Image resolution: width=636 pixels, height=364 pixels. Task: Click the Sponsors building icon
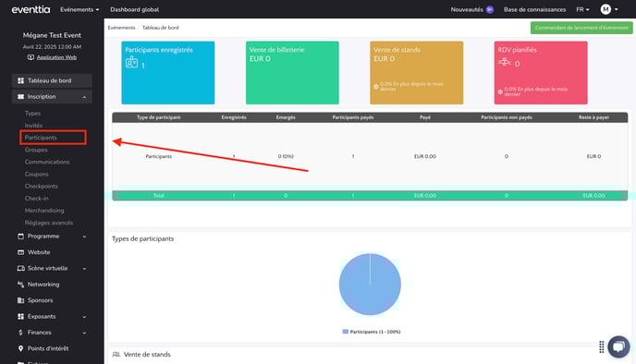tap(20, 300)
